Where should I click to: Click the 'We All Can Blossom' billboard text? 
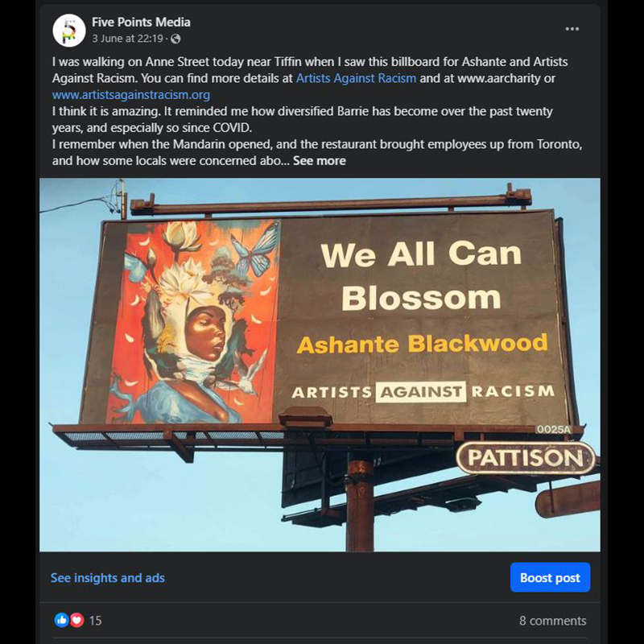pos(421,275)
